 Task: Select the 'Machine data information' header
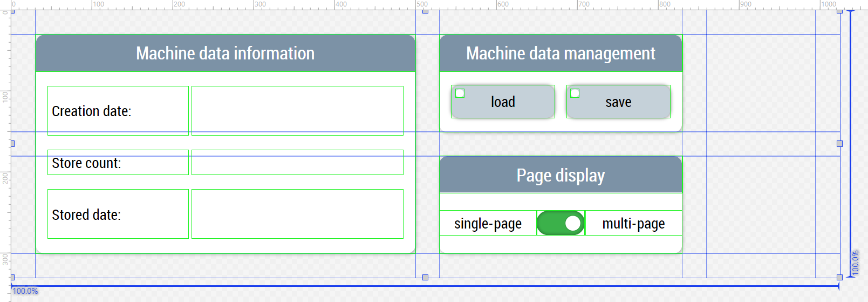point(225,53)
